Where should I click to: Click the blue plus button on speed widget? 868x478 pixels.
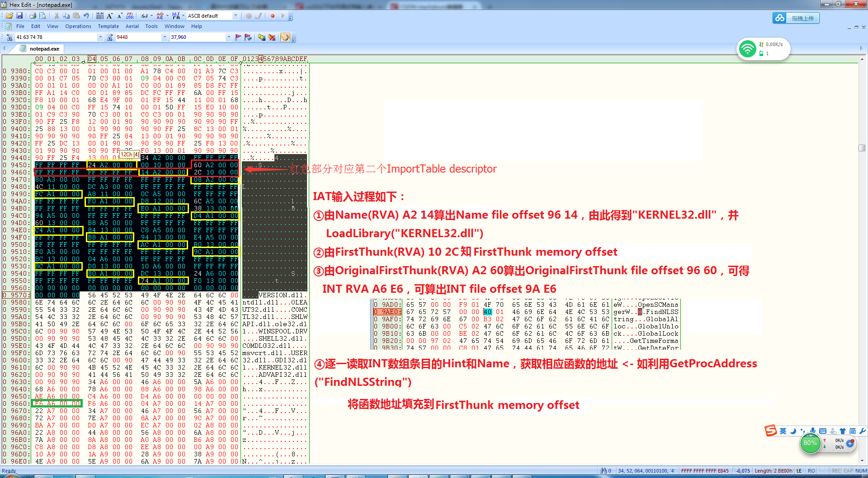click(849, 443)
